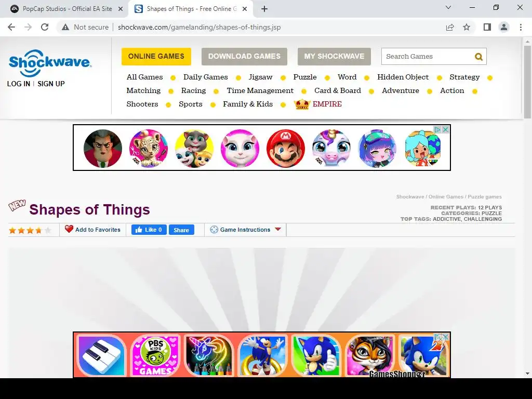Select the Shapes of Things tab
This screenshot has width=532, height=399.
pos(190,9)
